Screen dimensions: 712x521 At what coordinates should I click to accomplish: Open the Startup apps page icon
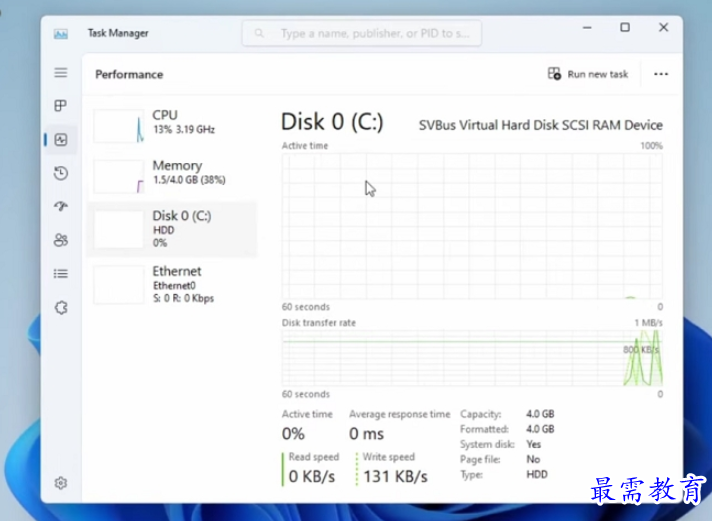(61, 207)
